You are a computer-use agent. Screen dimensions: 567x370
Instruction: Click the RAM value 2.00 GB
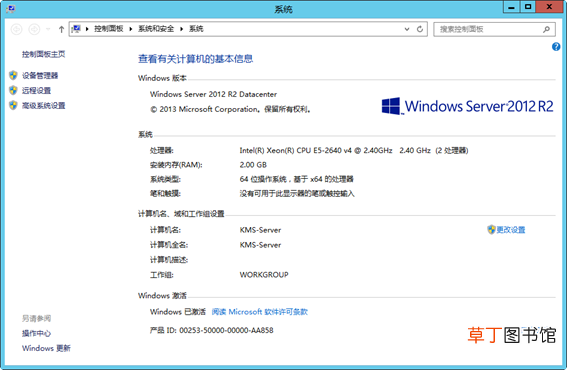click(253, 165)
